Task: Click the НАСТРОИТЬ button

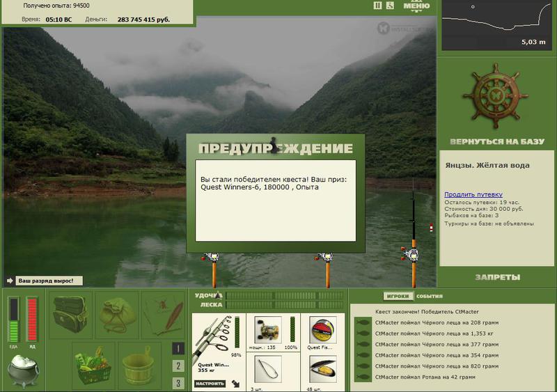Action: 210,384
